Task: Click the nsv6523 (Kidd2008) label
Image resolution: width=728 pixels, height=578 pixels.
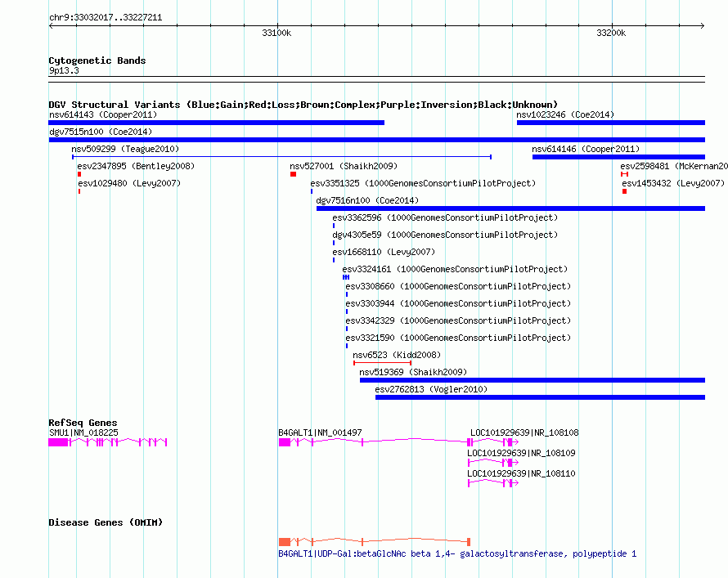Action: click(x=397, y=355)
